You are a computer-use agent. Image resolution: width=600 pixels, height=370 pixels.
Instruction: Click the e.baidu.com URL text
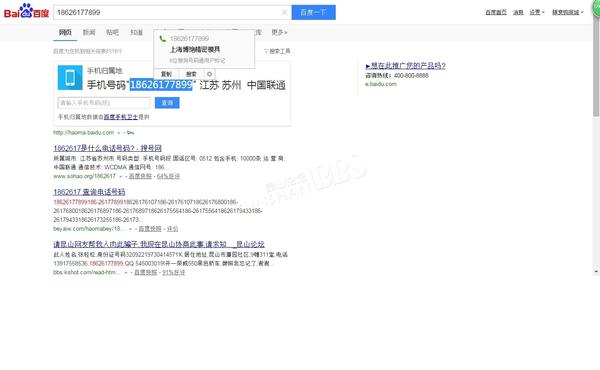[381, 84]
